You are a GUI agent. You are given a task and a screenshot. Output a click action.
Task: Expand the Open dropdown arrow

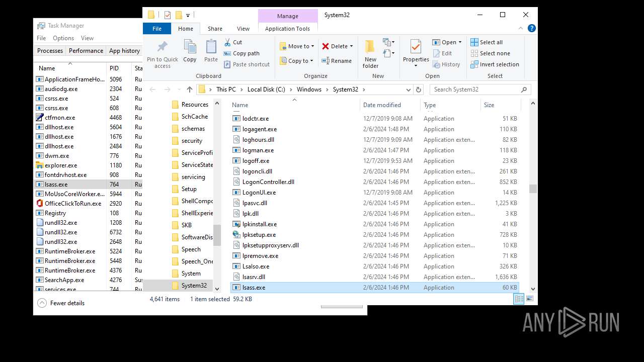460,42
